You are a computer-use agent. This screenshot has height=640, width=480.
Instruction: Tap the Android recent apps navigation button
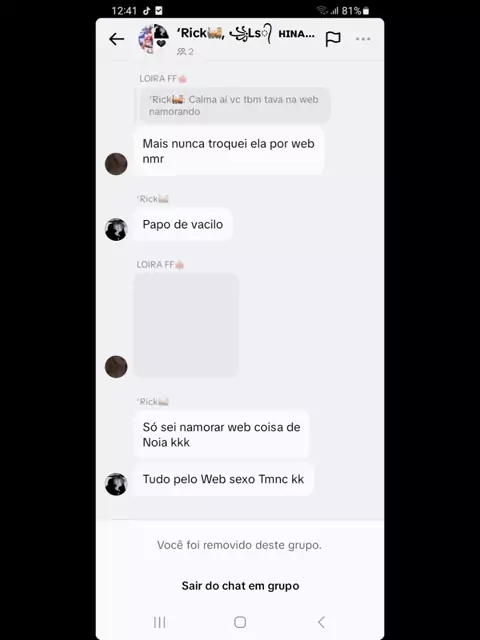160,622
